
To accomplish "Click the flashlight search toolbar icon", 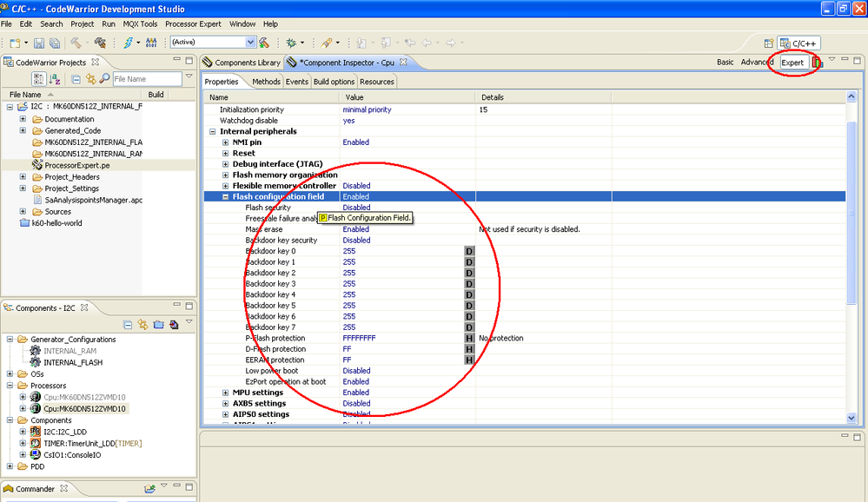I will pos(327,43).
